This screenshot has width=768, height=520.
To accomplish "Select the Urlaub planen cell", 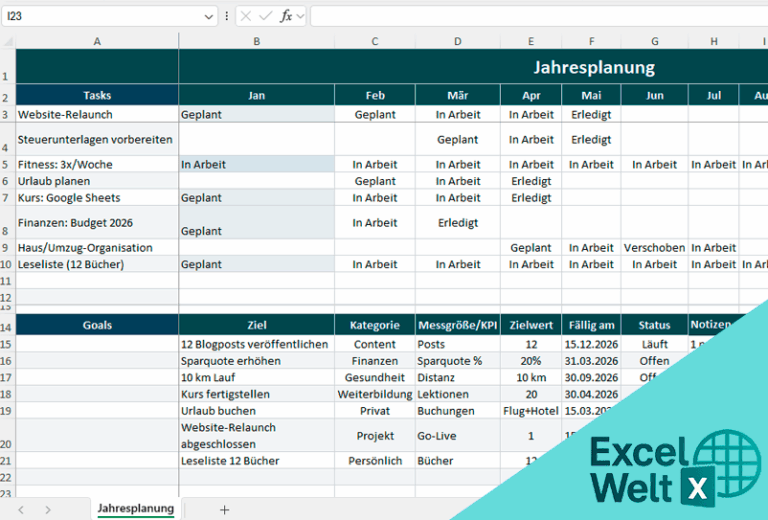I will tap(97, 181).
